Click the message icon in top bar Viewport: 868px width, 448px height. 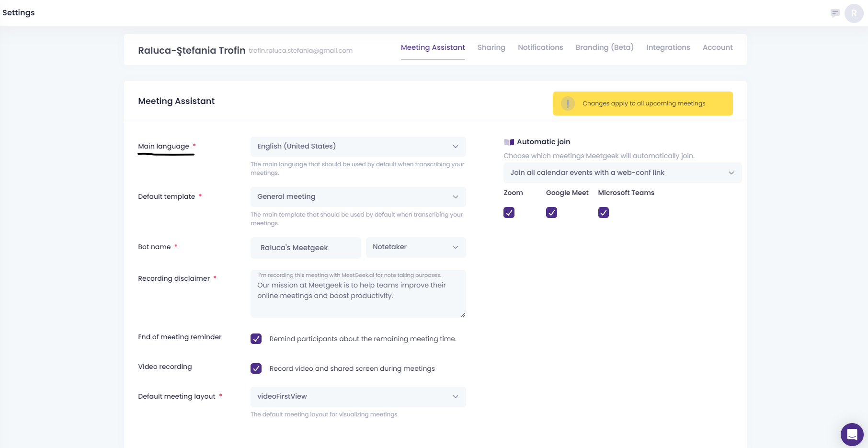click(835, 13)
